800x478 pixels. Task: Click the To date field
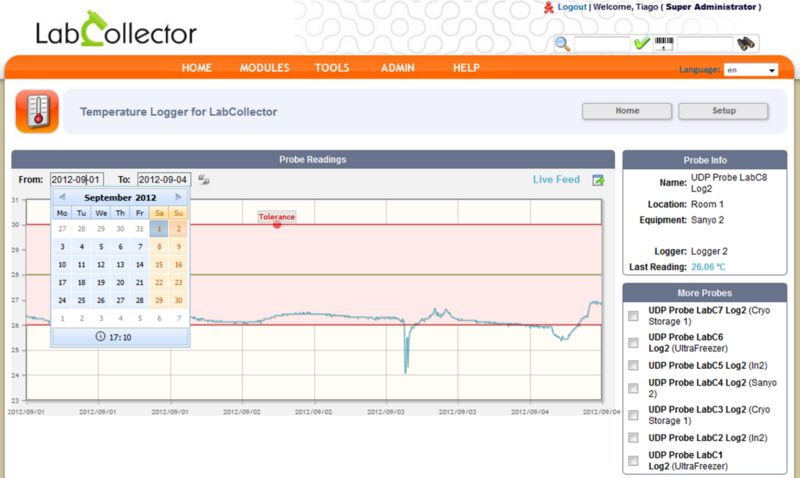click(164, 180)
